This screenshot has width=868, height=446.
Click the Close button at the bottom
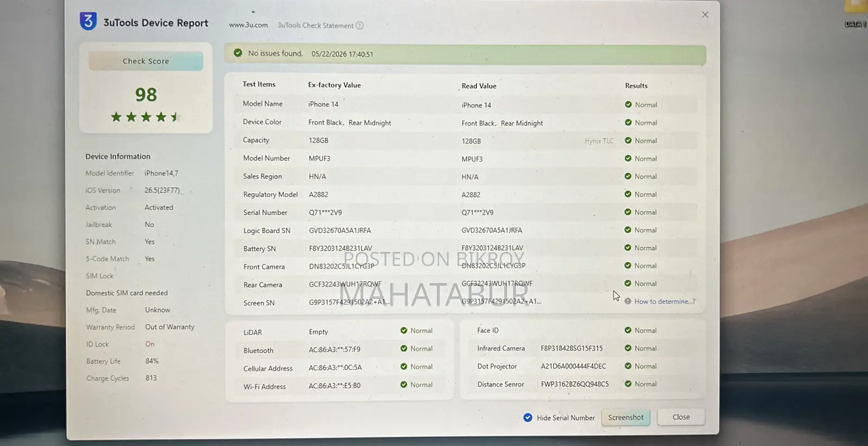pos(681,417)
